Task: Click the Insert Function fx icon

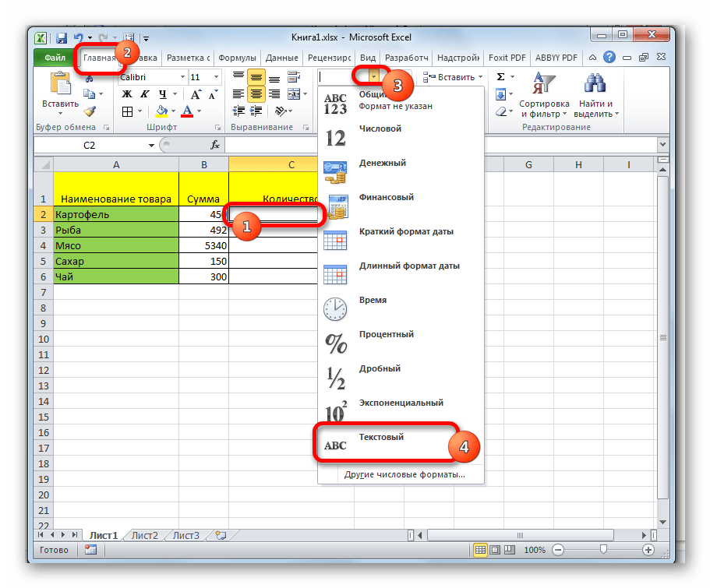Action: tap(216, 146)
